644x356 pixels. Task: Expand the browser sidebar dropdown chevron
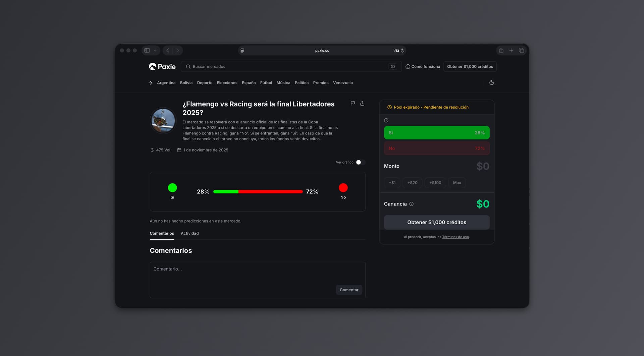tap(155, 51)
